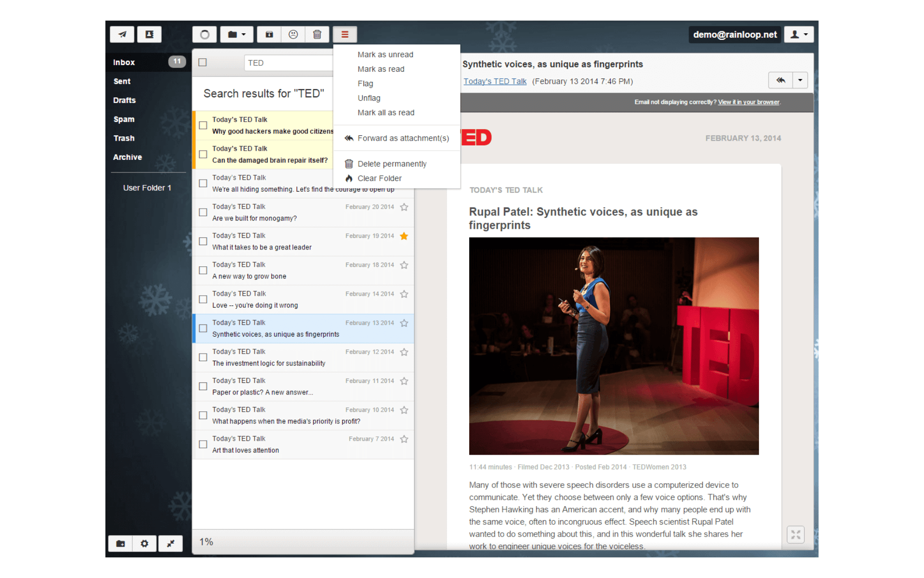The image size is (924, 578).
Task: Choose Delete permanently from menu
Action: (397, 164)
